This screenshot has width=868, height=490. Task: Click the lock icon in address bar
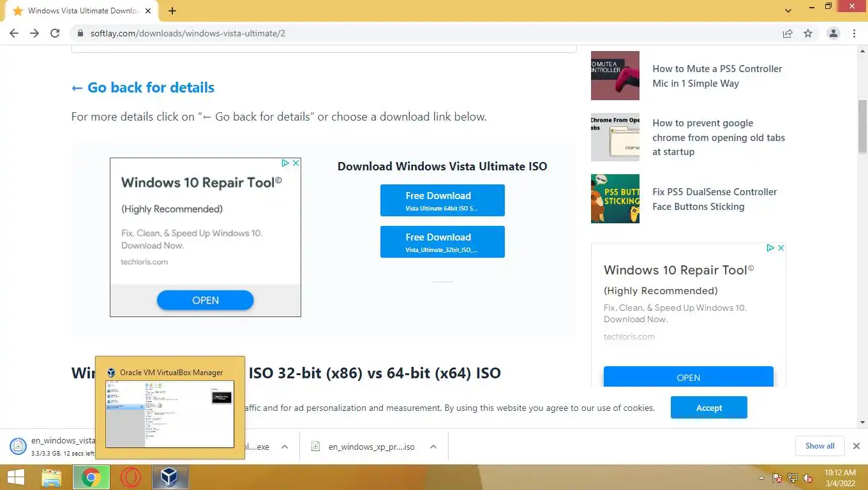(x=80, y=33)
